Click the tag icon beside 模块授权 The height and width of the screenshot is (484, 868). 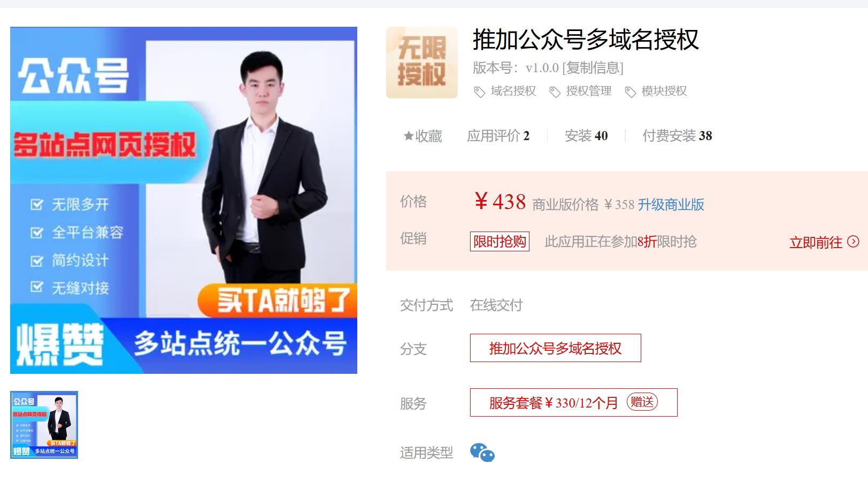pyautogui.click(x=630, y=92)
